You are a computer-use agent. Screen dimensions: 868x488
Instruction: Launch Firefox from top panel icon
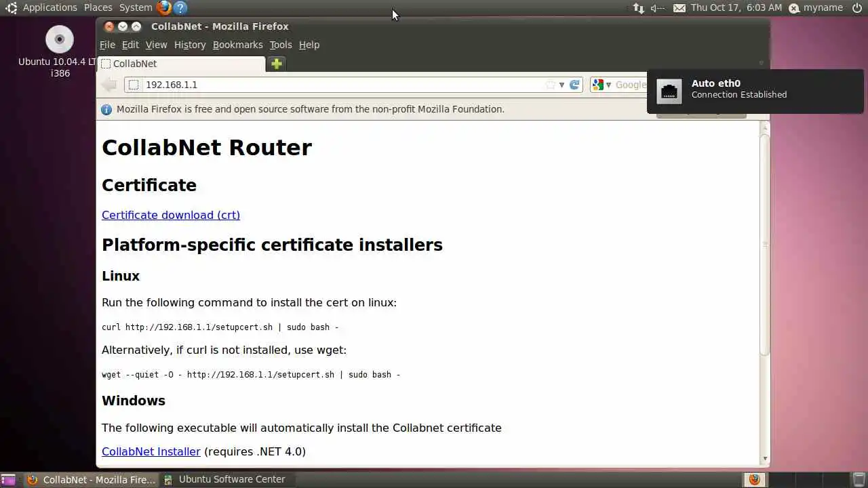[x=163, y=8]
